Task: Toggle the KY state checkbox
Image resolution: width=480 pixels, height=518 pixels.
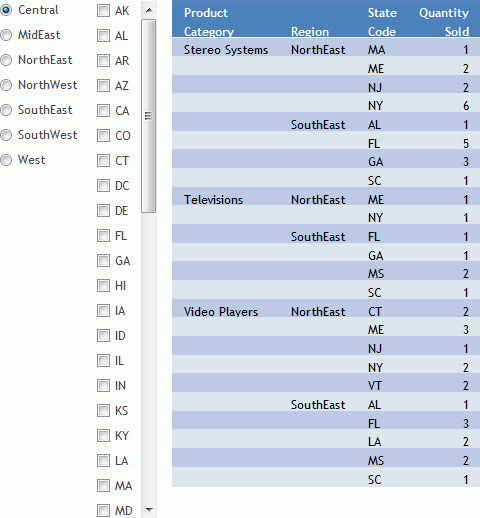Action: 103,436
